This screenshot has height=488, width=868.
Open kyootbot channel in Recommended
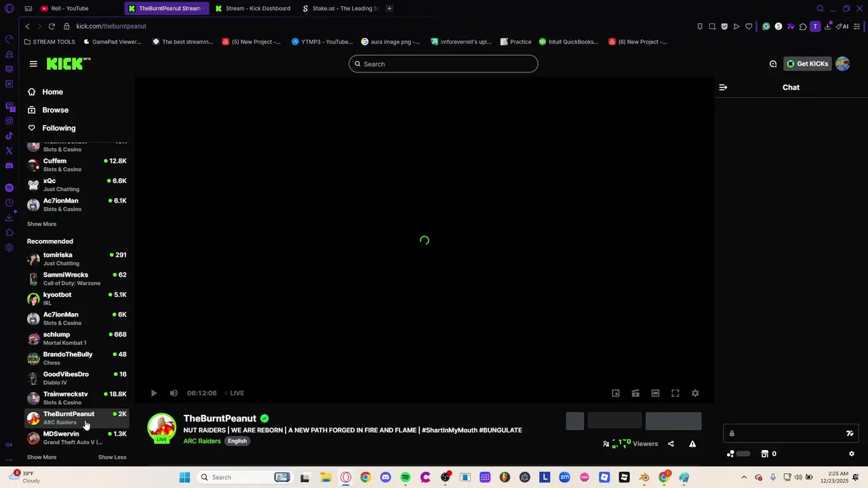(x=77, y=298)
